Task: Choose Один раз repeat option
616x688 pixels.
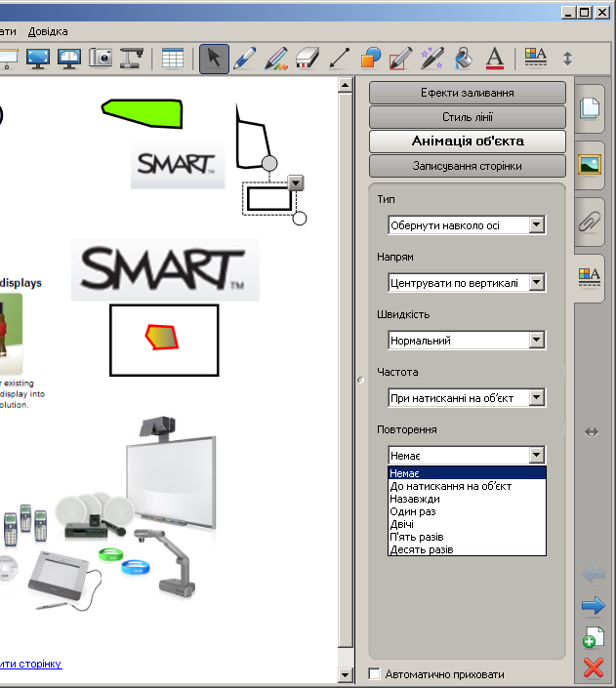Action: pos(468,511)
